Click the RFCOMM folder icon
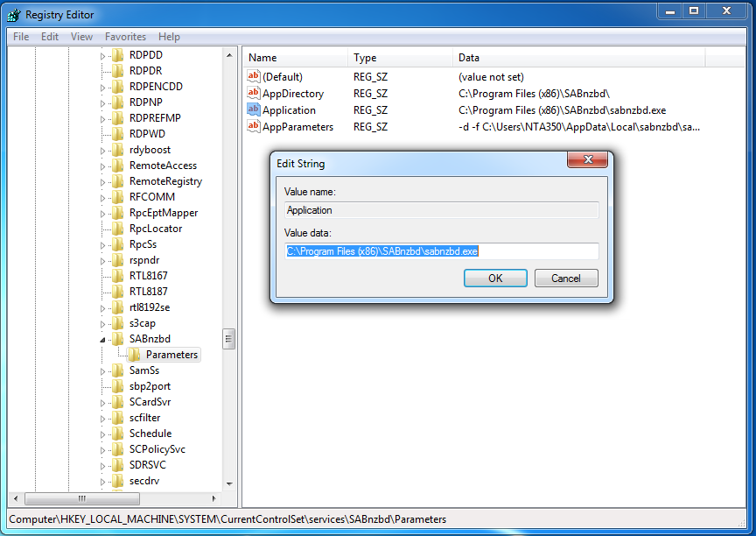The height and width of the screenshot is (536, 756). pyautogui.click(x=117, y=197)
